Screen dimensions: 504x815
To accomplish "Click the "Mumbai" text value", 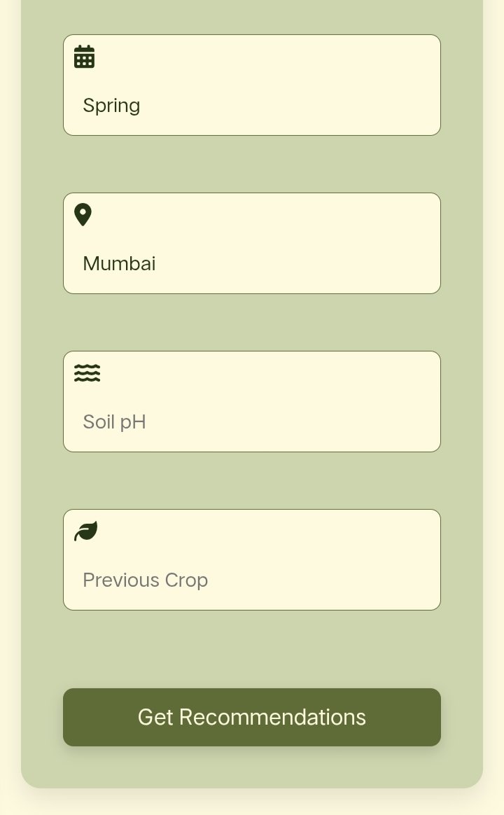I will [119, 264].
